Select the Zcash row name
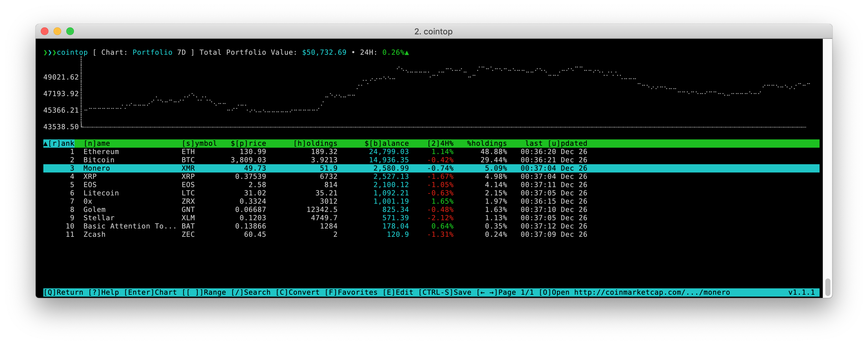 94,235
